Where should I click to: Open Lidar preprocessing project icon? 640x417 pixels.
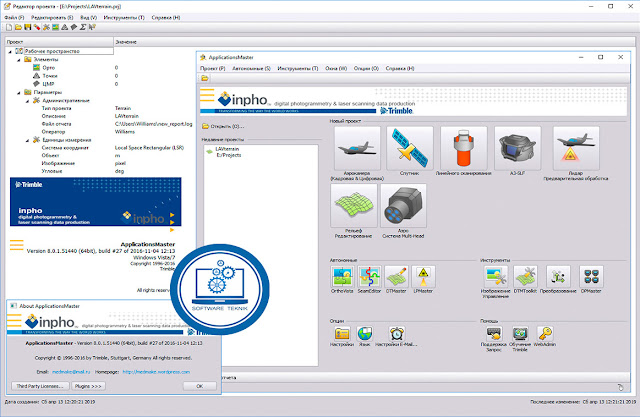tap(576, 148)
